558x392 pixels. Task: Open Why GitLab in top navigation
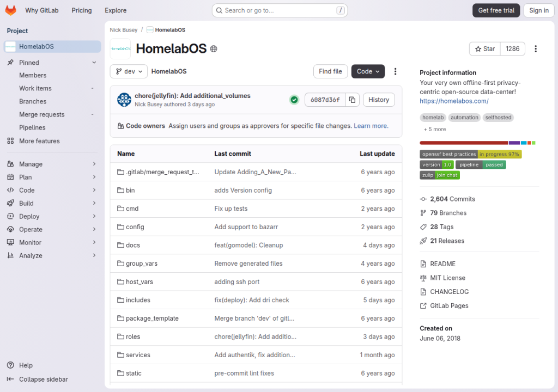click(x=41, y=10)
